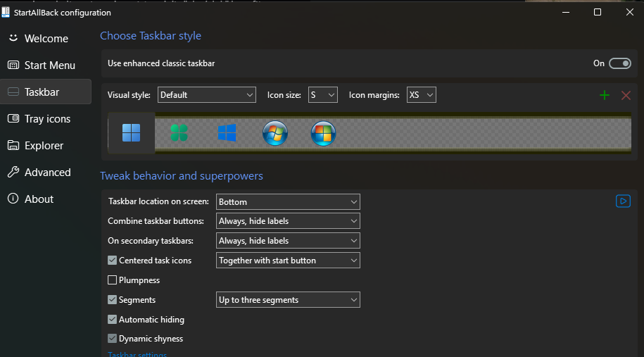Viewport: 644px width, 357px height.
Task: Click the Welcome smiley icon
Action: tap(13, 38)
